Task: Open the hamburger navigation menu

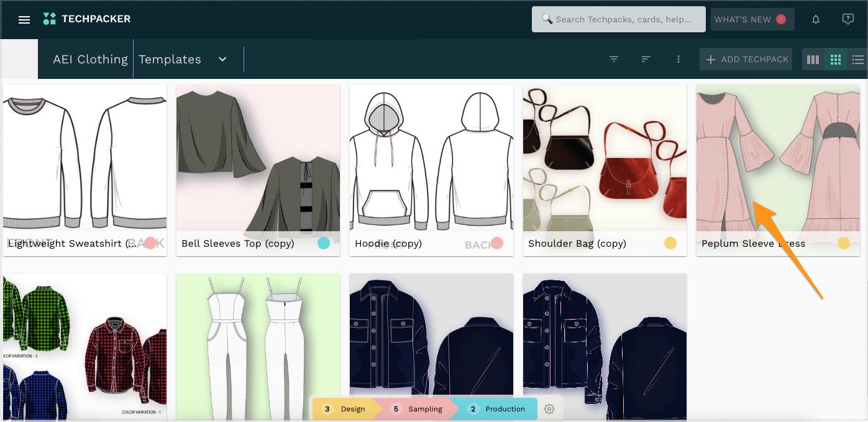Action: click(x=24, y=20)
